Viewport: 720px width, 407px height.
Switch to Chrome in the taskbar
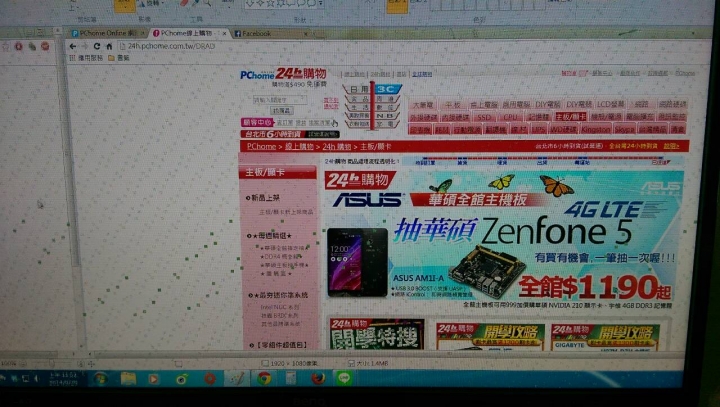[264, 379]
